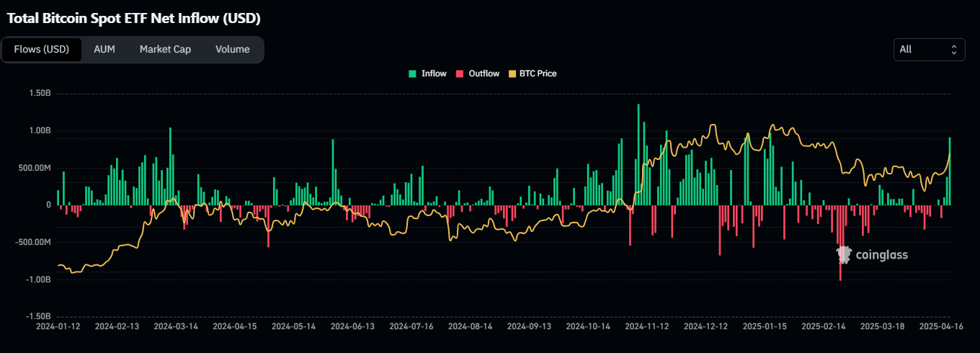Open the All time range dropdown
Screen dimensions: 980x353
pyautogui.click(x=928, y=50)
